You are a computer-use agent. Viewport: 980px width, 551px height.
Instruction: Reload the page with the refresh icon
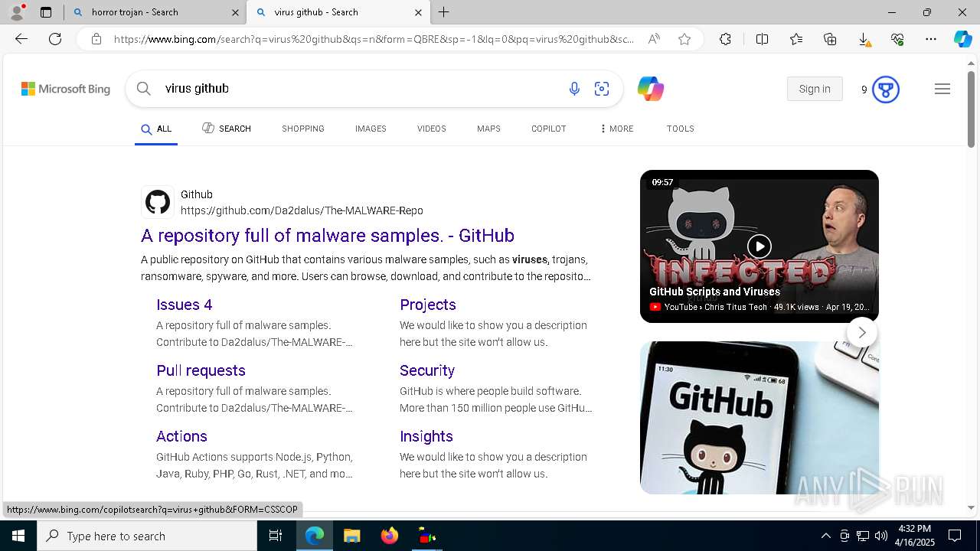pos(55,39)
